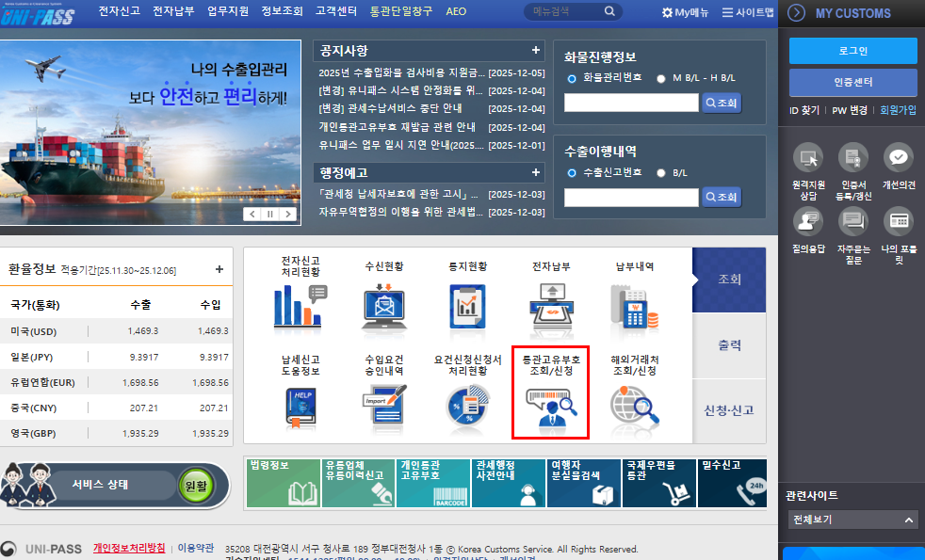Open AEO menu
The height and width of the screenshot is (560, 925).
(x=456, y=11)
